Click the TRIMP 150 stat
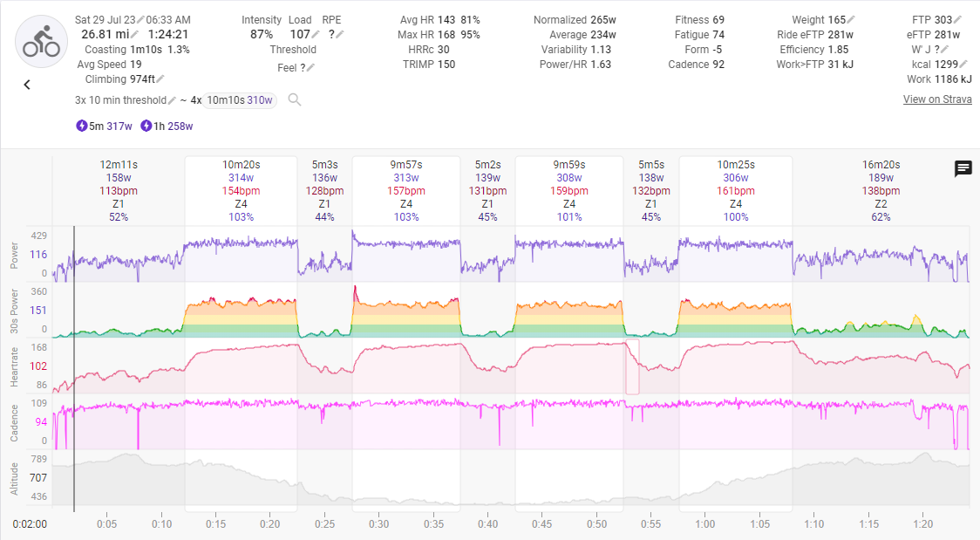Image resolution: width=980 pixels, height=540 pixels. 429,65
